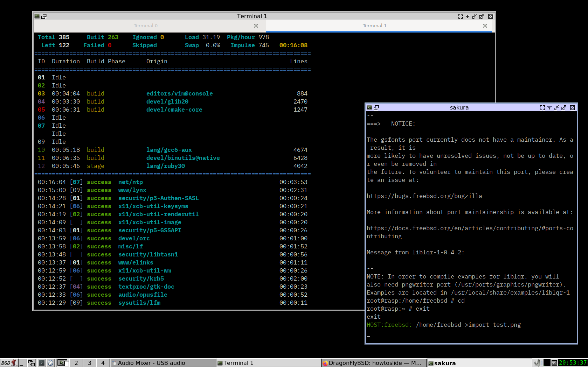This screenshot has width=588, height=367.
Task: Click the elapsed time 00:16:08
Action: pos(293,45)
